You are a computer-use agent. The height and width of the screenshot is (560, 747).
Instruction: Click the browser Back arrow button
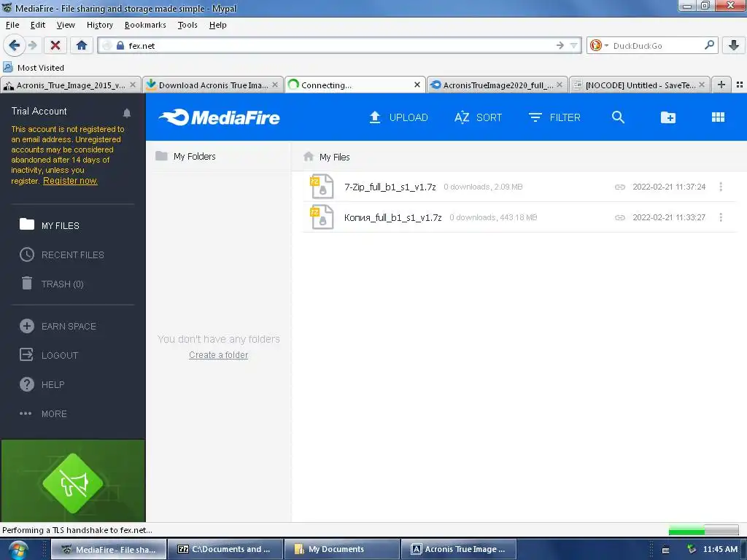click(x=15, y=45)
